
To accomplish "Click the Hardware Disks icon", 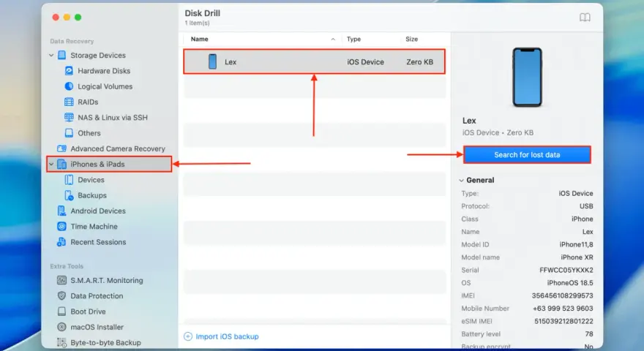I will point(69,71).
